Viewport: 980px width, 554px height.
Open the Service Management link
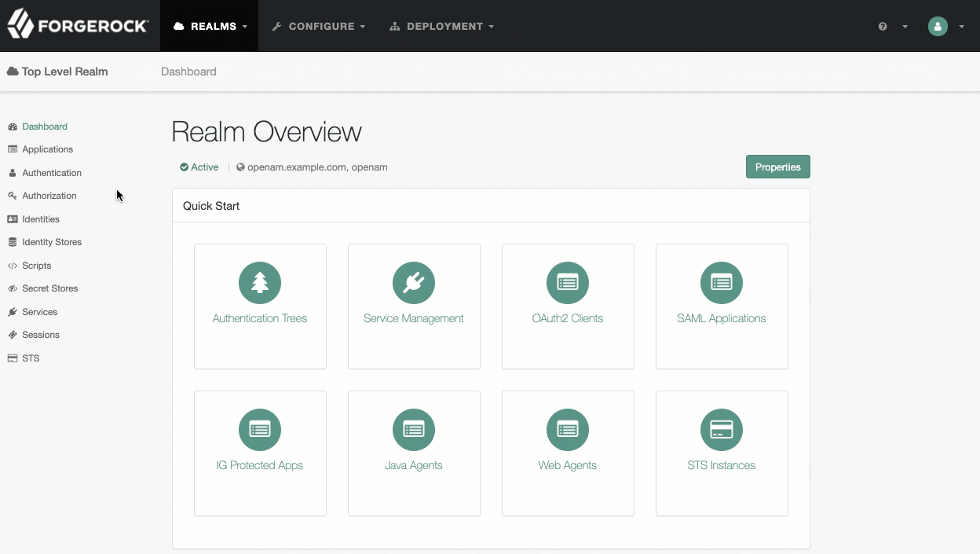(x=414, y=318)
